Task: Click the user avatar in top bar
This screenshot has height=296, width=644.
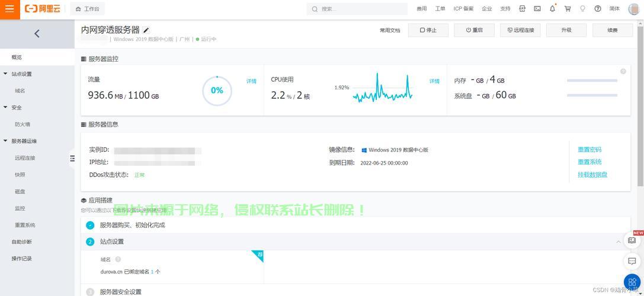Action: [633, 9]
